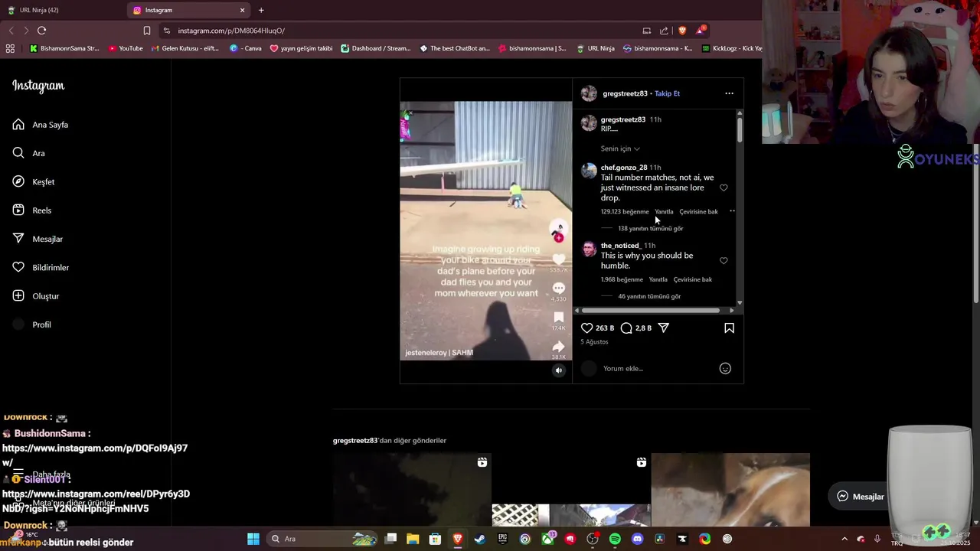Expand 46 yanıtın tümünü gör
The width and height of the screenshot is (980, 551).
coord(649,297)
